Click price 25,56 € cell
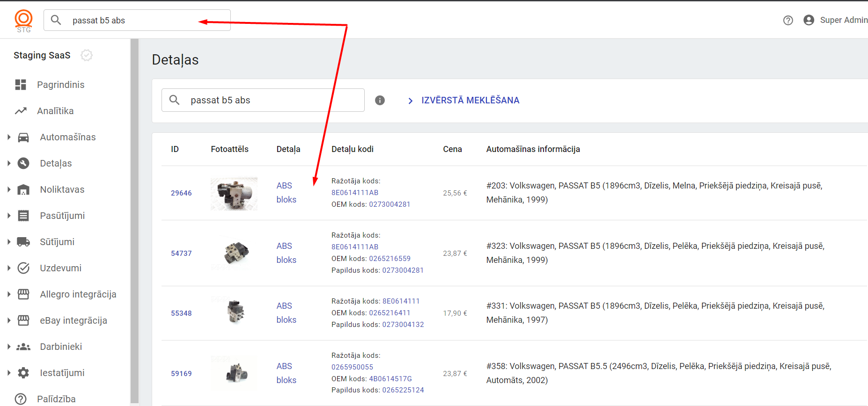868x406 pixels. pos(455,193)
